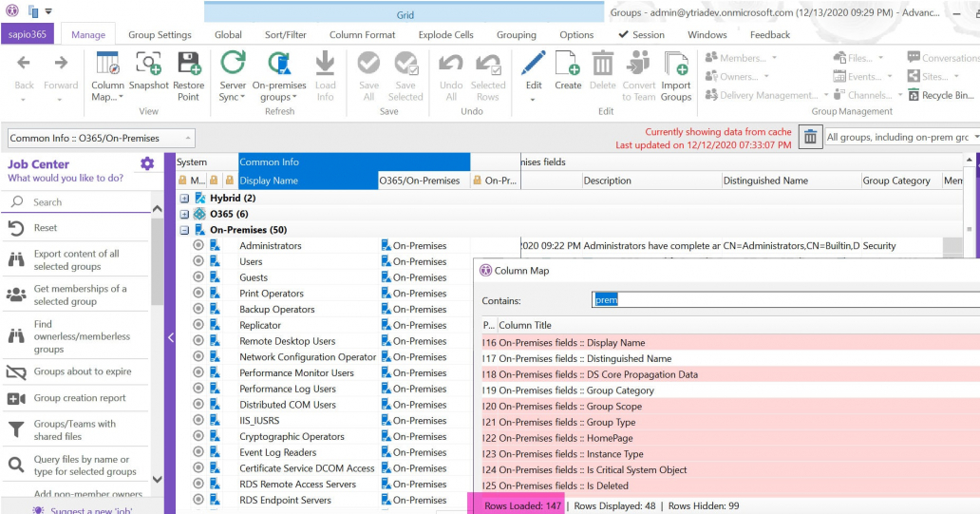Image resolution: width=980 pixels, height=514 pixels.
Task: Click Save All icon
Action: pyautogui.click(x=368, y=63)
